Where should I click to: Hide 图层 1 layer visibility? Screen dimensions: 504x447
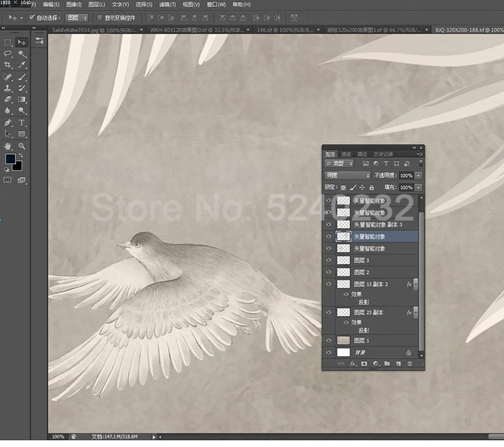click(329, 340)
